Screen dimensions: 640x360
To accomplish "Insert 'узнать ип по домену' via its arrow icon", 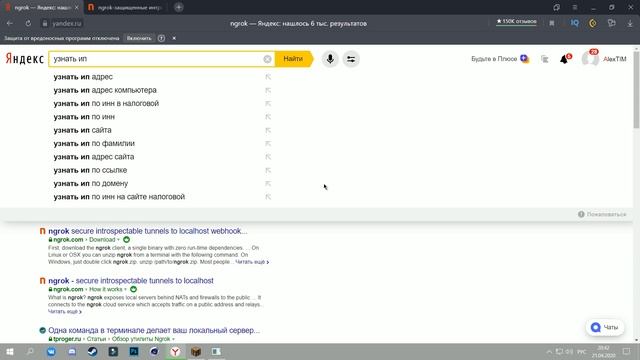I will point(268,184).
